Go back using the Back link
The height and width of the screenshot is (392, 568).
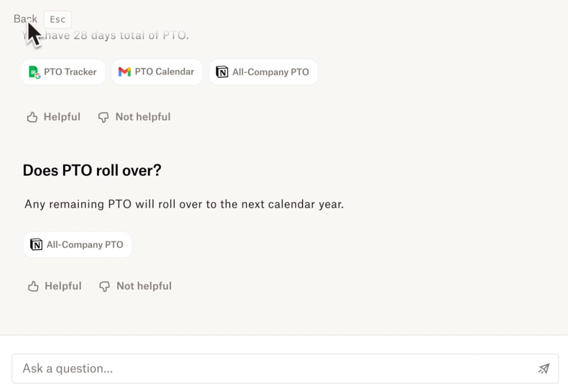click(x=25, y=19)
